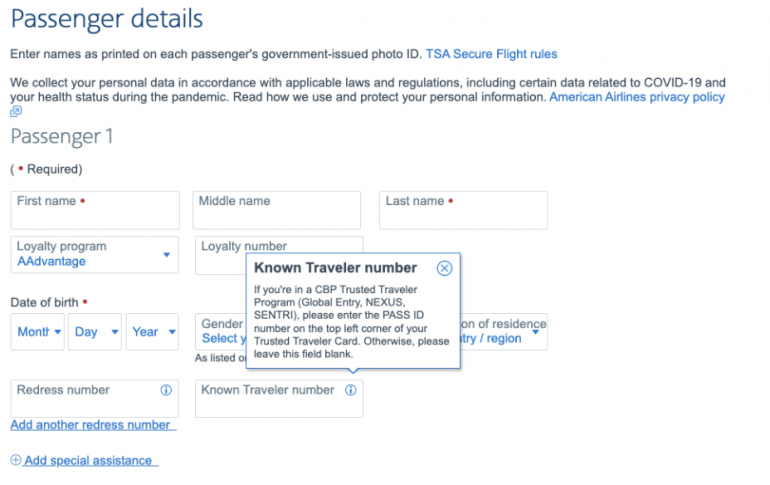Click the Last name input field

click(x=463, y=211)
